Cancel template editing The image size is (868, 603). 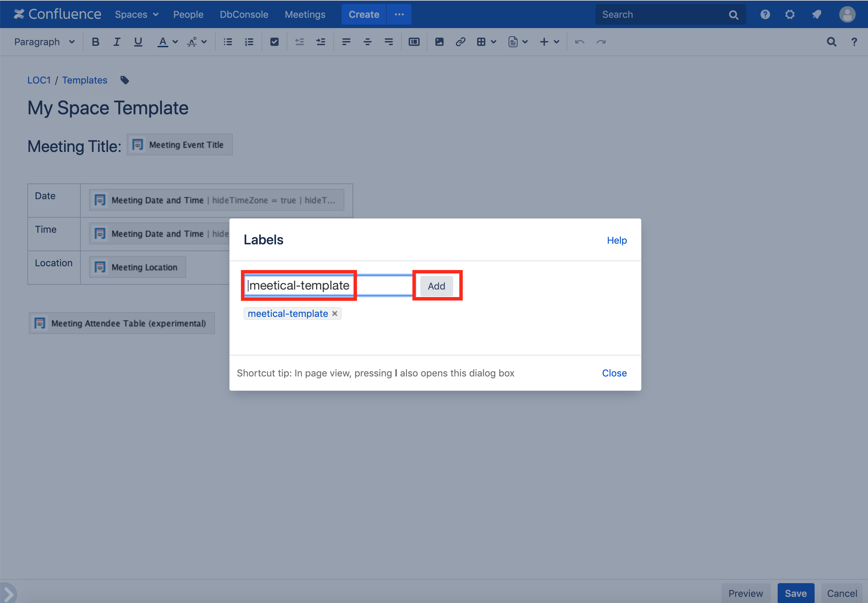[842, 593]
